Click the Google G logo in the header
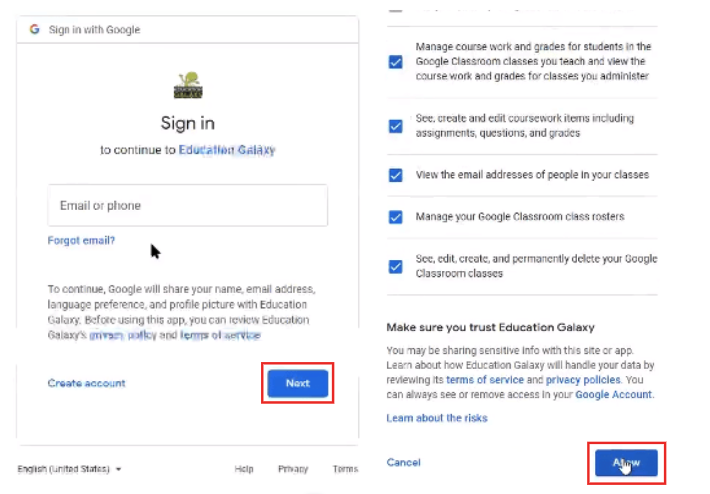Viewport: 710px width, 494px height. point(34,29)
